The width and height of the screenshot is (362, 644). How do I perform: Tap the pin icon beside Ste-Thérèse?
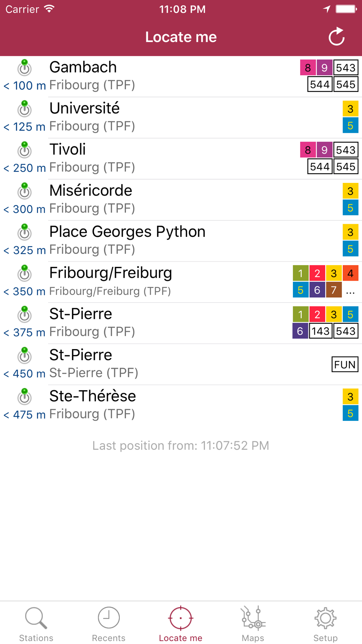tap(25, 397)
